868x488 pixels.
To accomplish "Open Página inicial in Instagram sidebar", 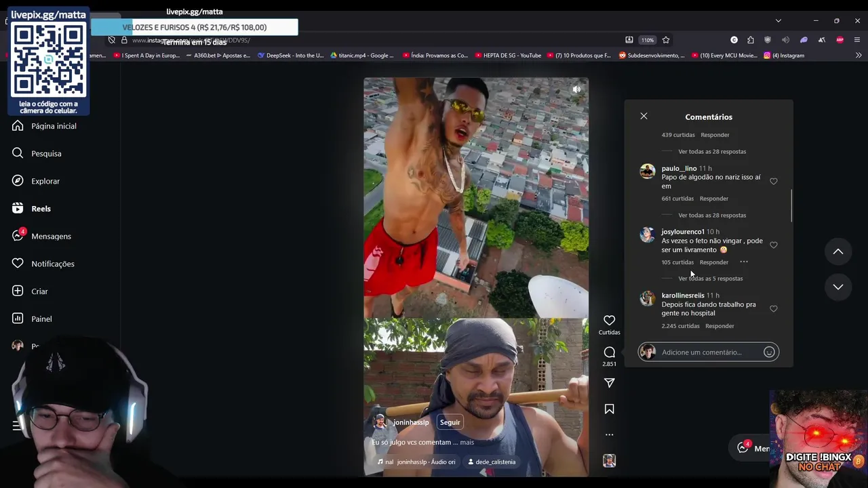I will point(44,126).
